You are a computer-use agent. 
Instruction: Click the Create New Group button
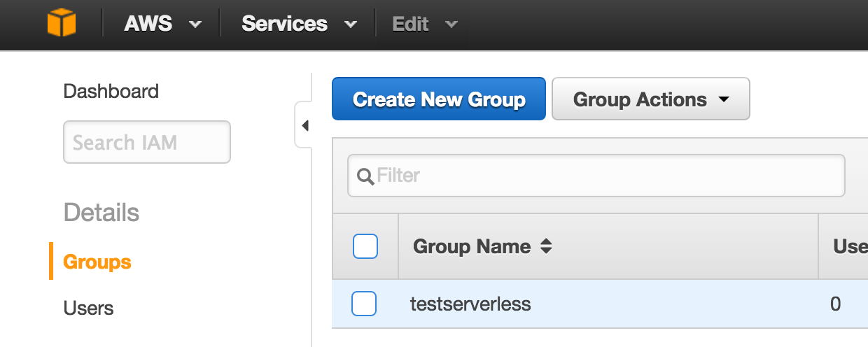(439, 99)
